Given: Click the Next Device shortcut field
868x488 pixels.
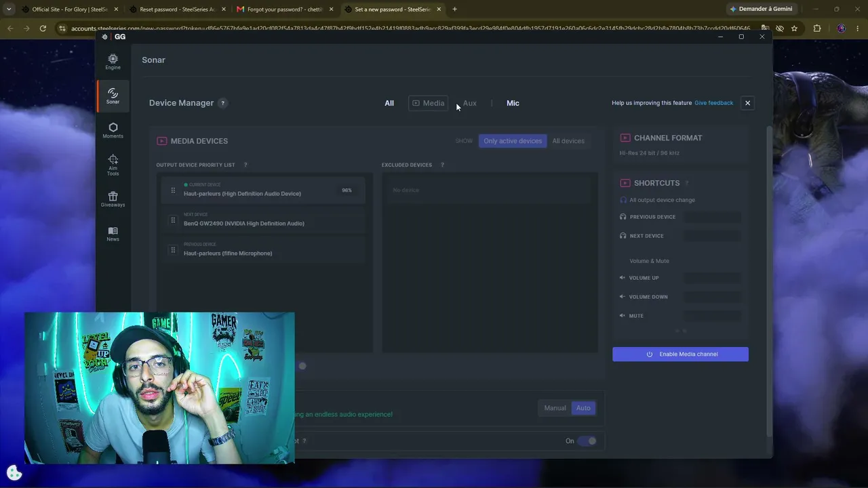Looking at the screenshot, I should point(712,236).
